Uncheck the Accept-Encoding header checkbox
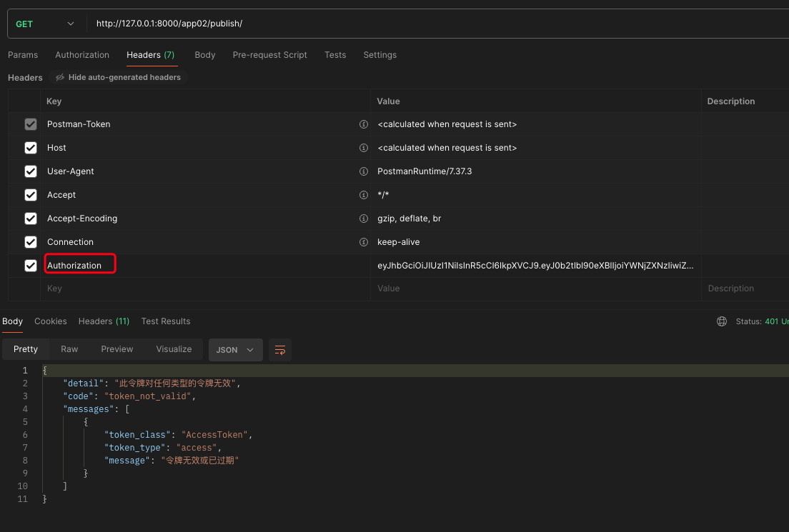The image size is (789, 532). click(x=31, y=219)
